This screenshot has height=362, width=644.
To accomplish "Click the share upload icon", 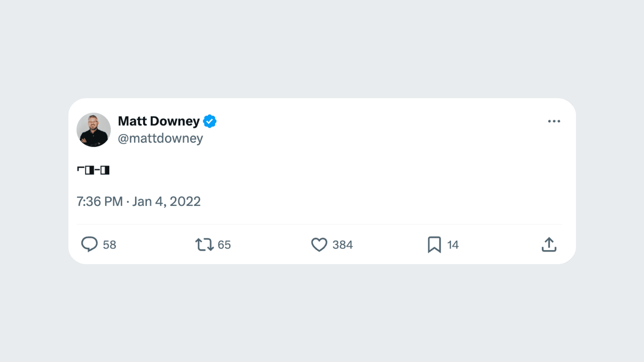I will tap(549, 244).
